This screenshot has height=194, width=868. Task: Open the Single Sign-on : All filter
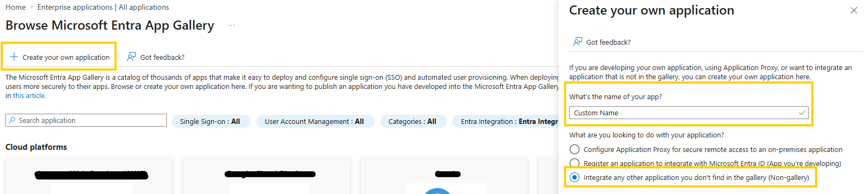pyautogui.click(x=211, y=121)
